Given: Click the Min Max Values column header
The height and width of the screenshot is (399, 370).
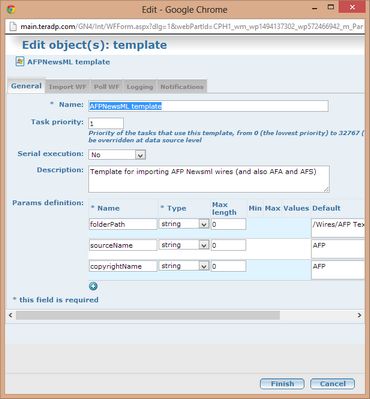Looking at the screenshot, I should click(279, 208).
